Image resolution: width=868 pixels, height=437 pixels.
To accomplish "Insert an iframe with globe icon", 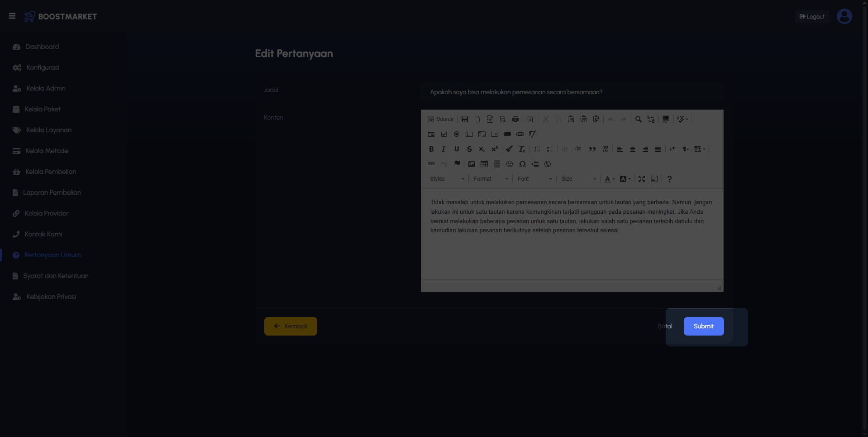I will [548, 164].
